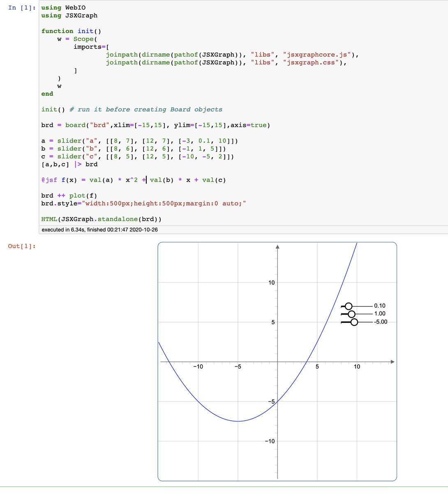Click the '[a,b,c] |> brd' line
448x493 pixels.
(69, 164)
